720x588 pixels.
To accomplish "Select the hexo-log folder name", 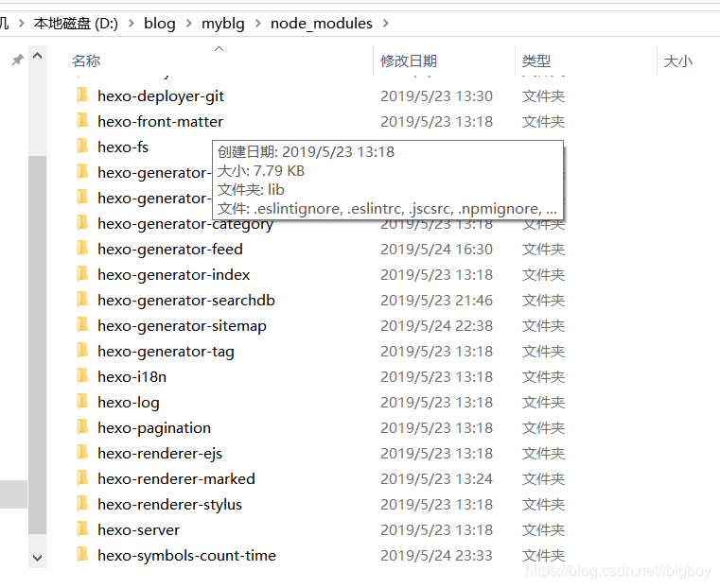I will (x=129, y=403).
